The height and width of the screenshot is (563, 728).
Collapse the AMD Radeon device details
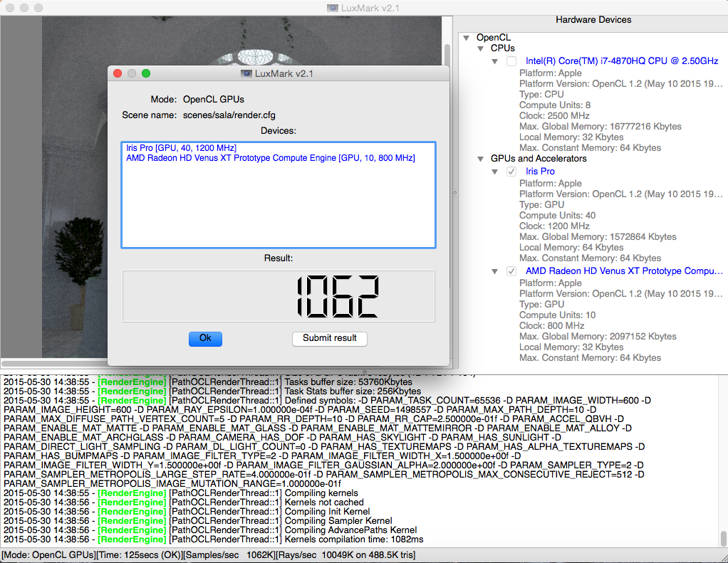495,271
